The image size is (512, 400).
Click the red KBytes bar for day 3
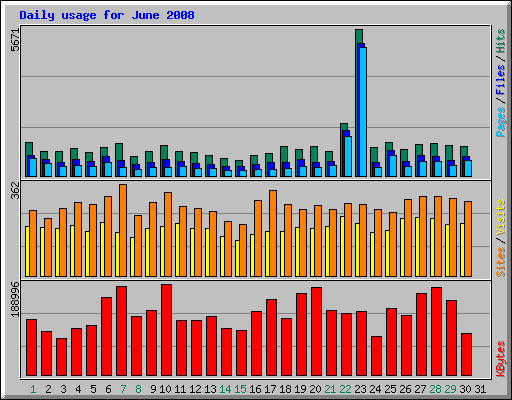[61, 357]
